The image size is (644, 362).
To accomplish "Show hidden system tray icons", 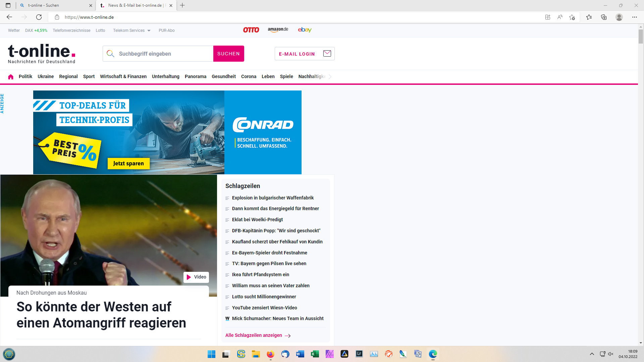I will point(592,354).
